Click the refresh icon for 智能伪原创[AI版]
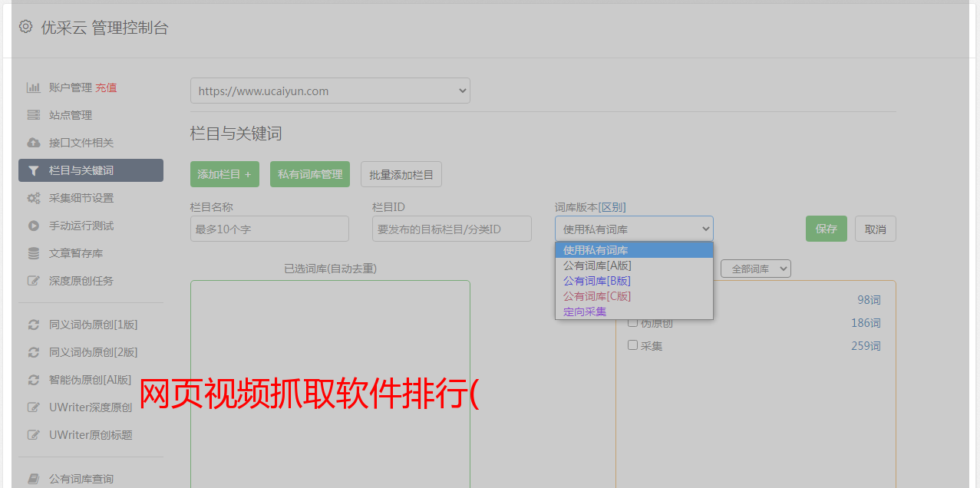 point(34,380)
